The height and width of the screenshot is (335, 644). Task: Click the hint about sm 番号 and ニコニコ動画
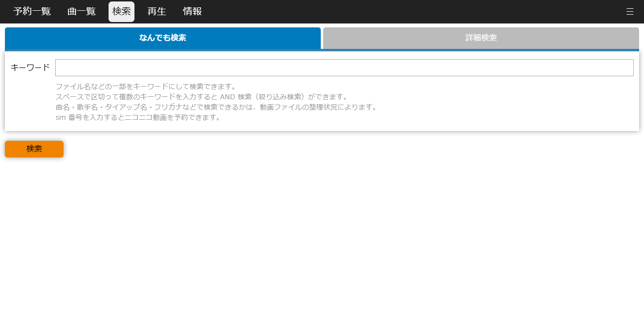click(138, 117)
